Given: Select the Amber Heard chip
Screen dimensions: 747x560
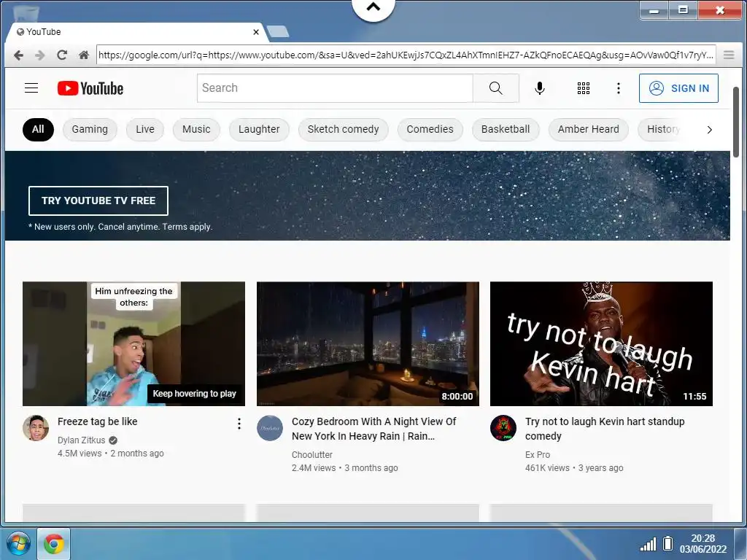Looking at the screenshot, I should [x=589, y=130].
